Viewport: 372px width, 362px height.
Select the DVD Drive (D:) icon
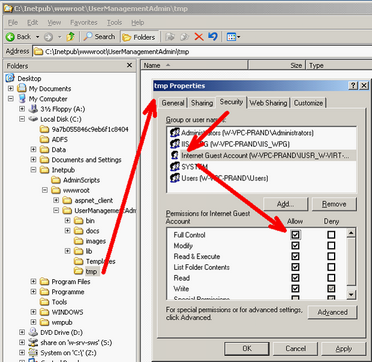[33, 332]
